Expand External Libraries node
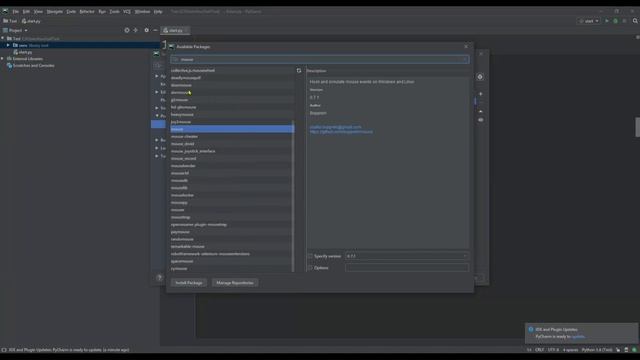640x360 pixels. pyautogui.click(x=3, y=59)
